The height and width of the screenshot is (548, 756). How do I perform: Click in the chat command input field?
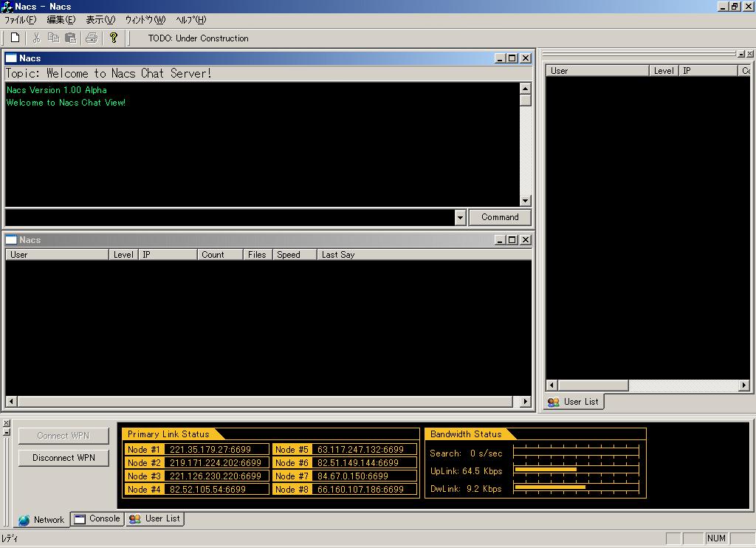[x=229, y=218]
